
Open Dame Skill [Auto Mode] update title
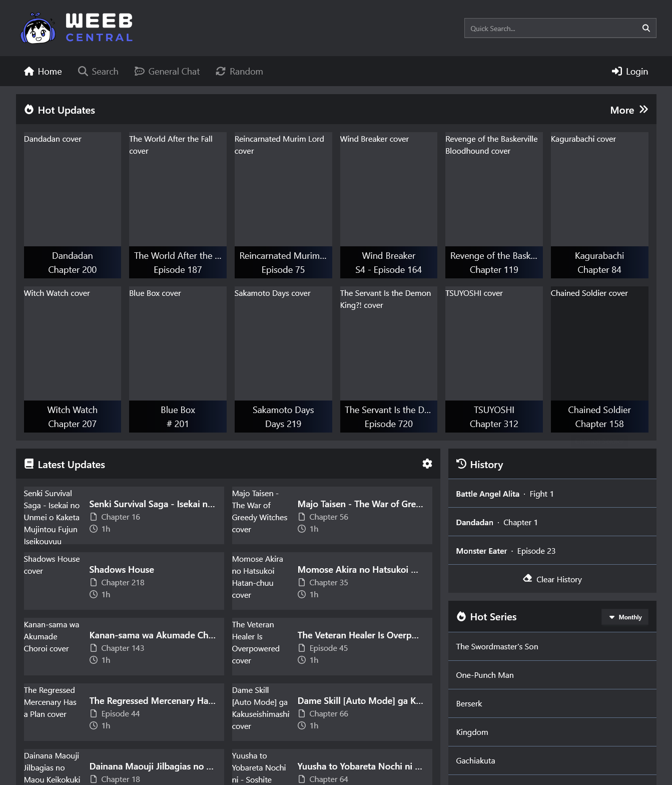coord(360,701)
